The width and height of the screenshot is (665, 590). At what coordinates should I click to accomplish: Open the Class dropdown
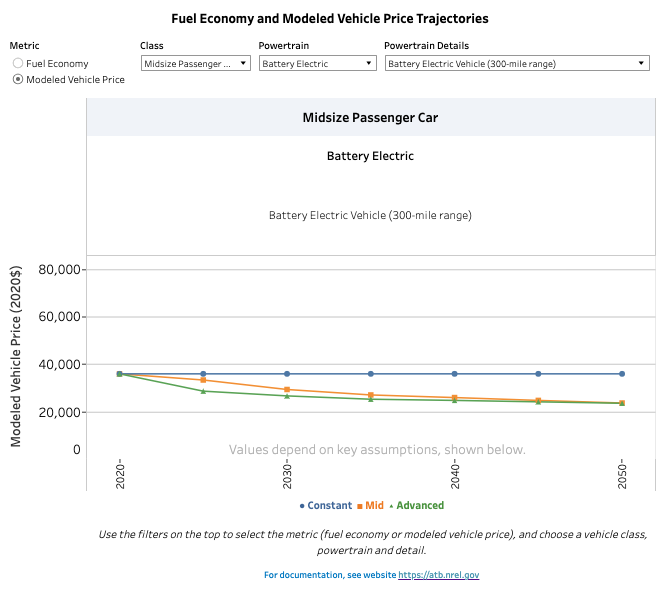click(195, 64)
